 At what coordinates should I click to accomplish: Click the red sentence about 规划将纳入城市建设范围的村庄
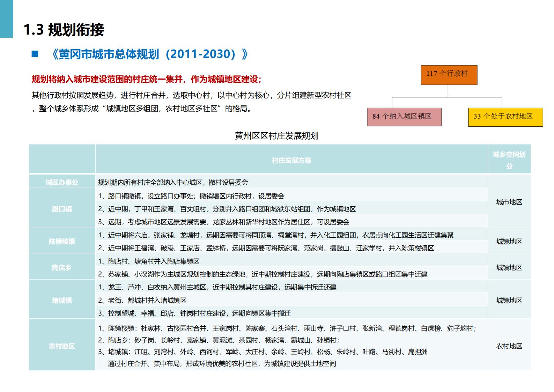point(147,79)
